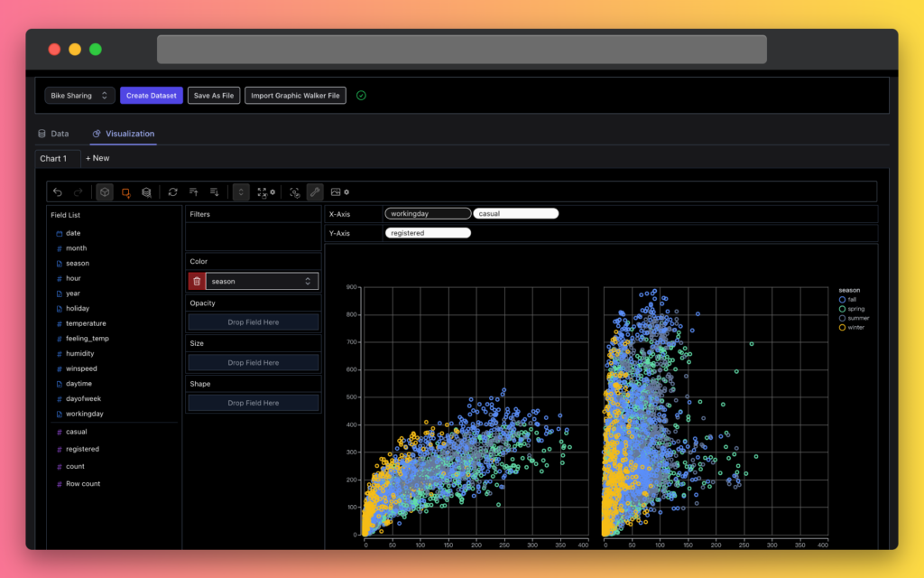Click the Shape drop field area
Image resolution: width=924 pixels, height=578 pixels.
point(254,403)
